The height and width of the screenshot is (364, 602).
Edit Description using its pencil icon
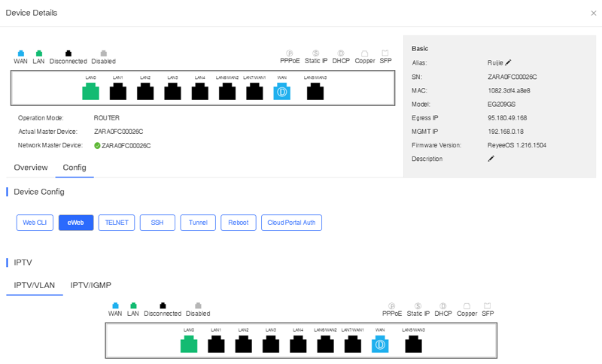click(x=491, y=159)
